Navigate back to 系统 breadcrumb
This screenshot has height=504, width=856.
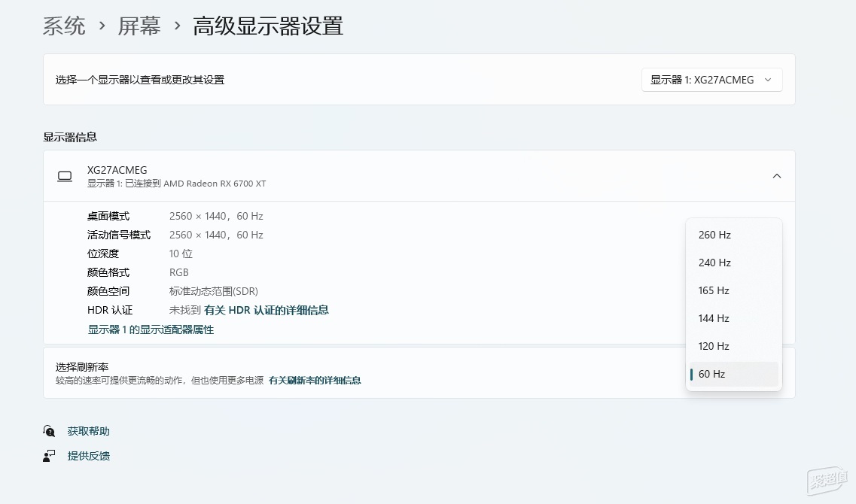(x=64, y=26)
